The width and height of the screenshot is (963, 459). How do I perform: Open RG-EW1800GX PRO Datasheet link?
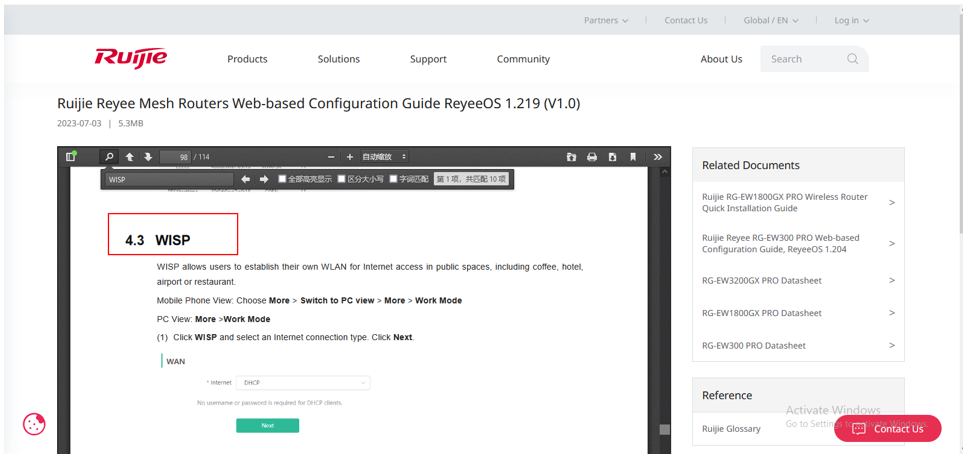(762, 313)
